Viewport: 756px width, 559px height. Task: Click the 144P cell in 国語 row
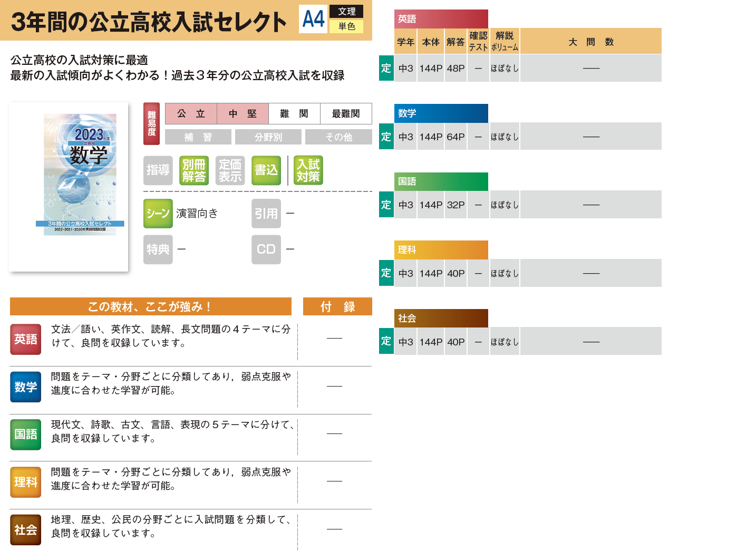click(x=431, y=205)
